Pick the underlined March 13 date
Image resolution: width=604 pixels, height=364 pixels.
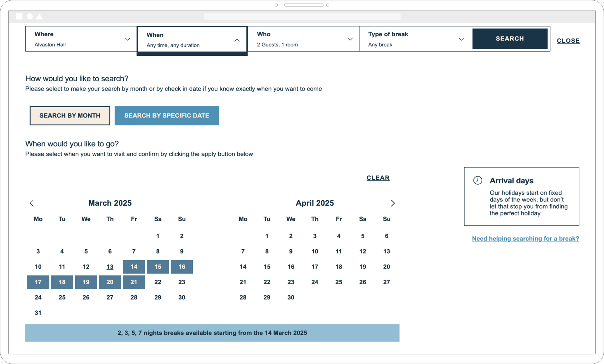point(110,267)
